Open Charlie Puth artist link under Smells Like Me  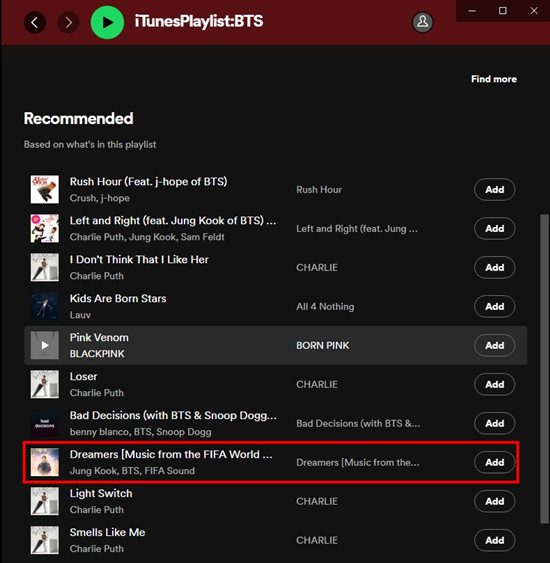97,549
